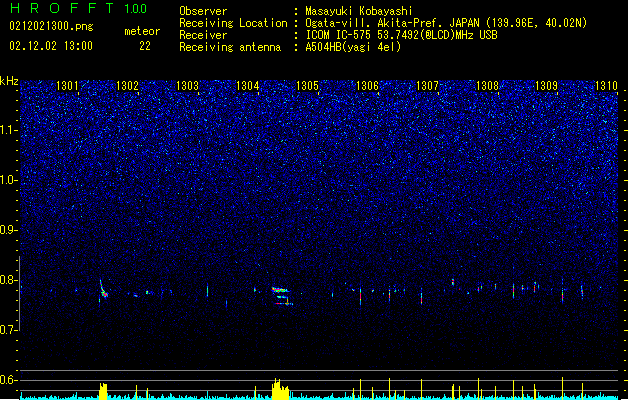The width and height of the screenshot is (629, 400).
Task: Click the meteor count value 22
Action: coord(145,46)
